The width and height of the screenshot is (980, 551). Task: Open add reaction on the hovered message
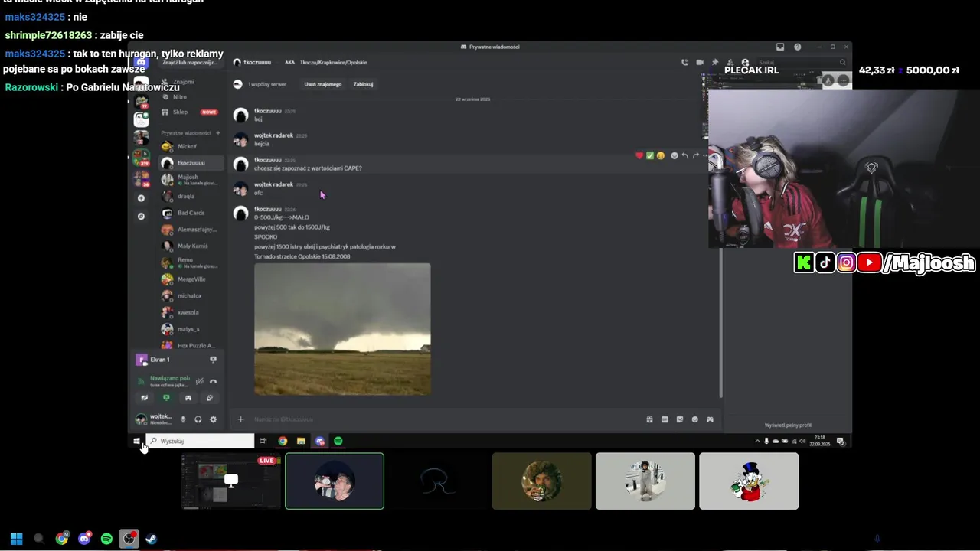675,155
